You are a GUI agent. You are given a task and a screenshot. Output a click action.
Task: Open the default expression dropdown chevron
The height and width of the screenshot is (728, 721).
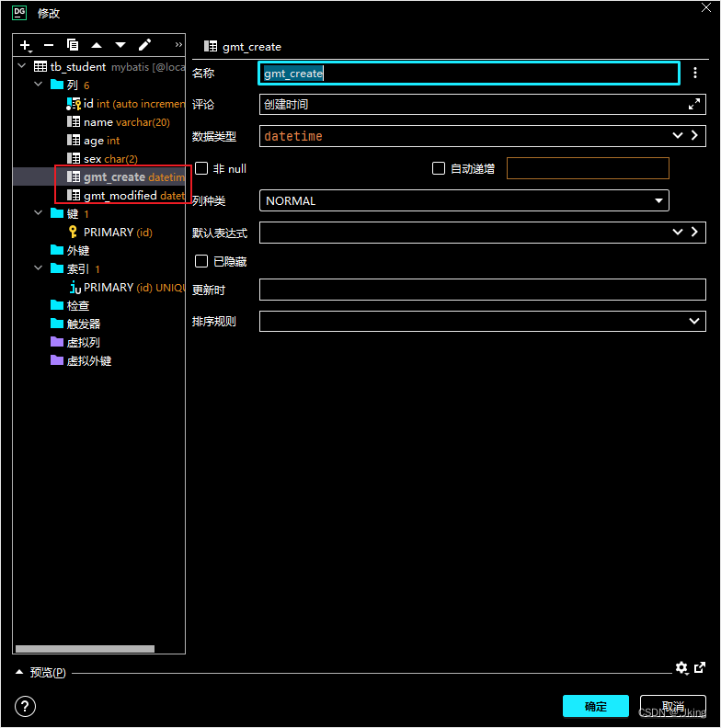coord(678,233)
